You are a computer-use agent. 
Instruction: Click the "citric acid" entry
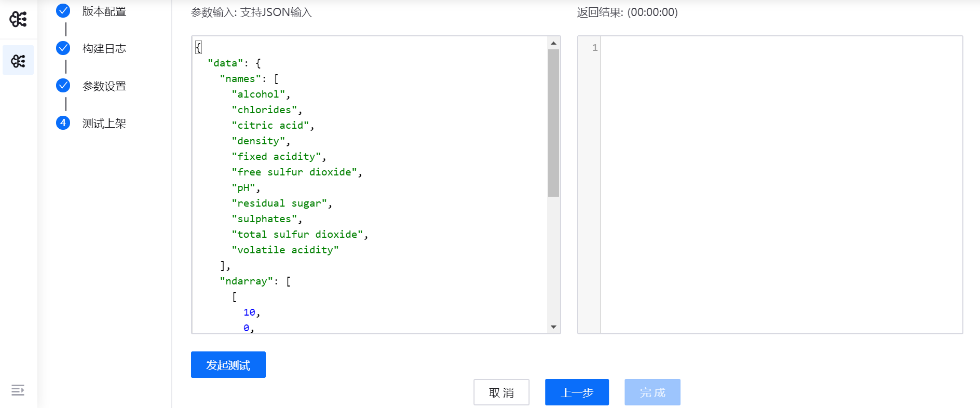[270, 125]
